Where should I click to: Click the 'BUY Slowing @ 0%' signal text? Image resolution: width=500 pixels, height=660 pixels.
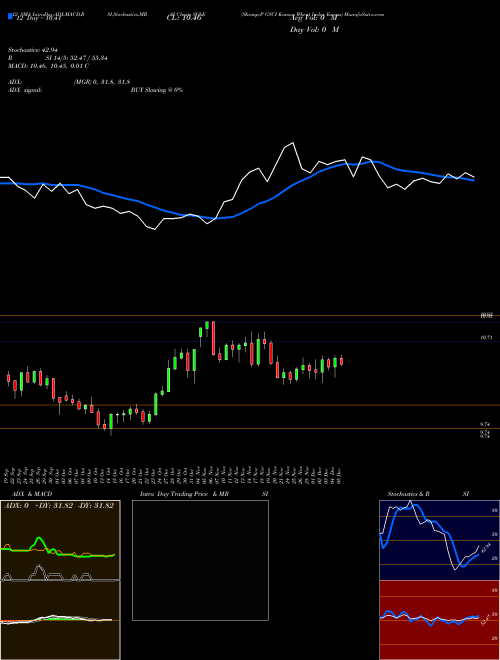(x=157, y=90)
